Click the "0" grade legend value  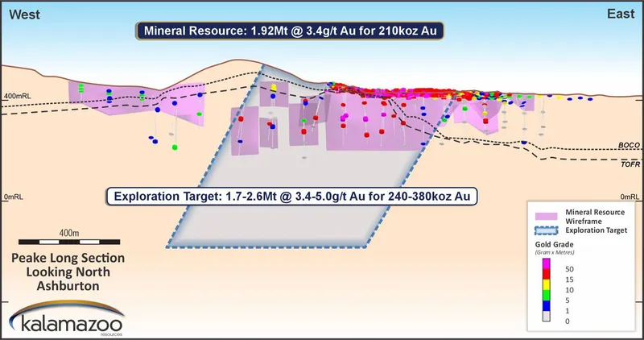(x=568, y=321)
